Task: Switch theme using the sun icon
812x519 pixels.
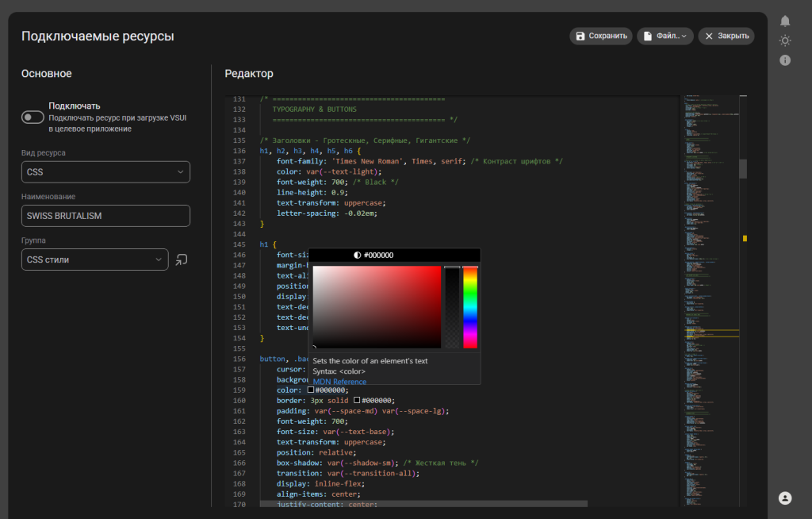Action: [x=785, y=40]
